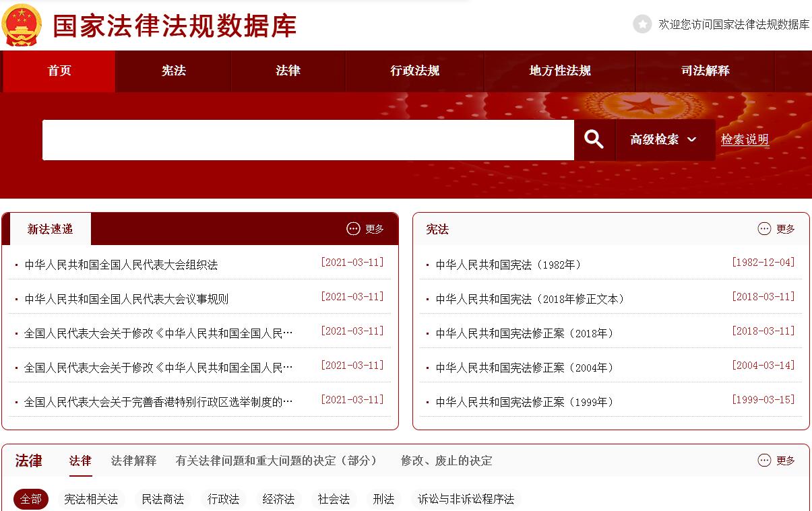Viewport: 812px width, 511px height.
Task: Open 中华人民共和国宪法（1982年） link
Action: coord(508,265)
